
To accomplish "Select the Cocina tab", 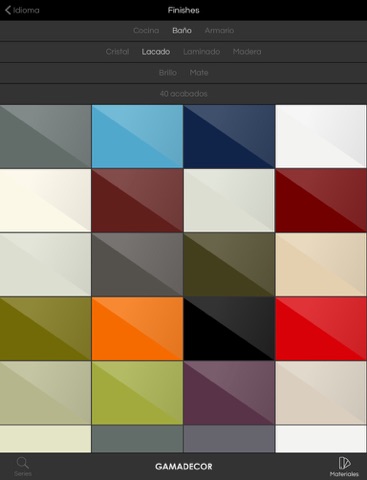I will [x=146, y=31].
